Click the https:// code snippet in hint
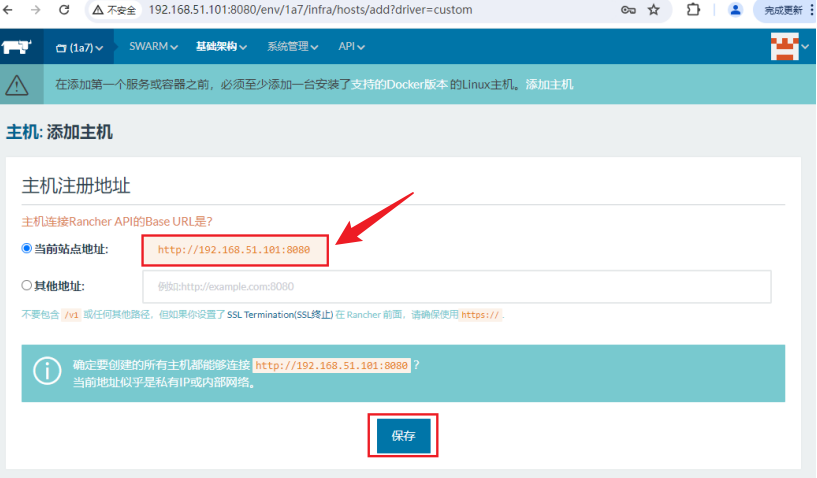The width and height of the screenshot is (817, 478). 480,315
